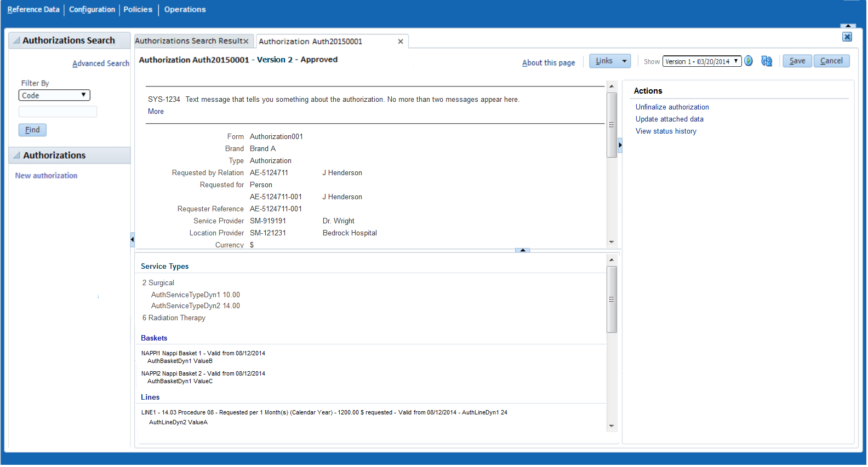868x467 pixels.
Task: Collapse the detail pane with middle splitter arrow
Action: (x=523, y=250)
